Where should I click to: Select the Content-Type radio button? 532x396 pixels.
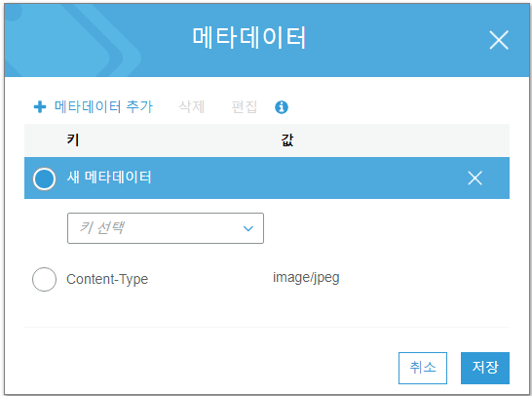[45, 280]
